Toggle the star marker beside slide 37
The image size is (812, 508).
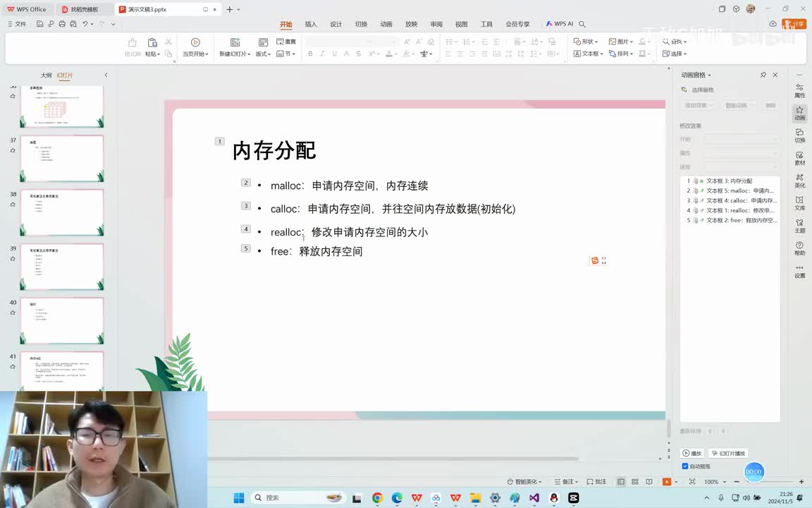point(13,150)
